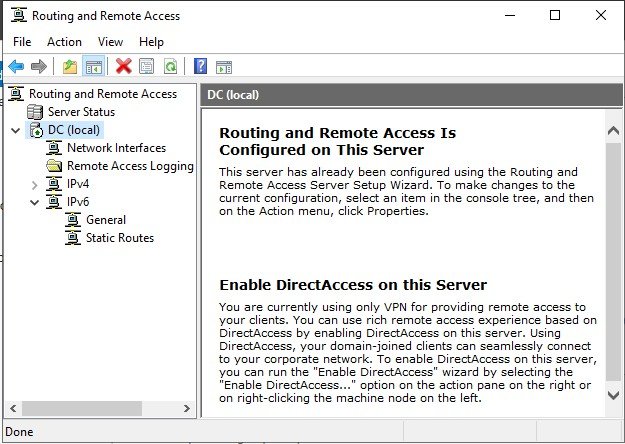Open the View menu
The width and height of the screenshot is (625, 444).
(110, 42)
